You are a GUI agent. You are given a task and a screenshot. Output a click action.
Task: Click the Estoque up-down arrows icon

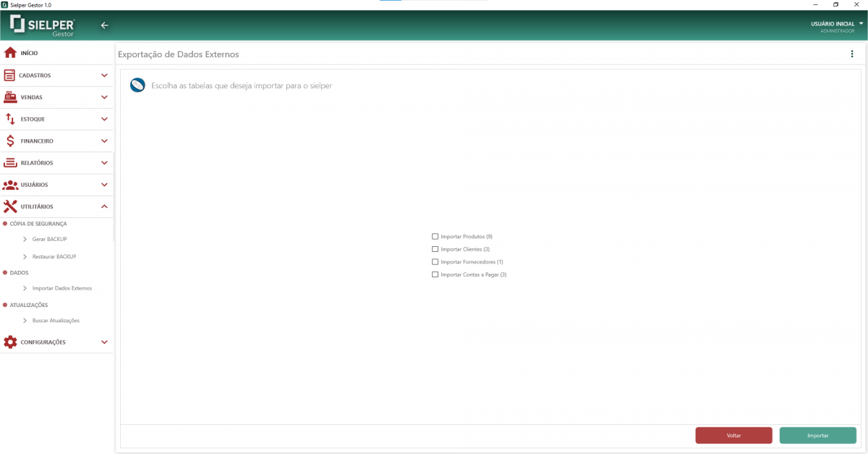click(10, 119)
